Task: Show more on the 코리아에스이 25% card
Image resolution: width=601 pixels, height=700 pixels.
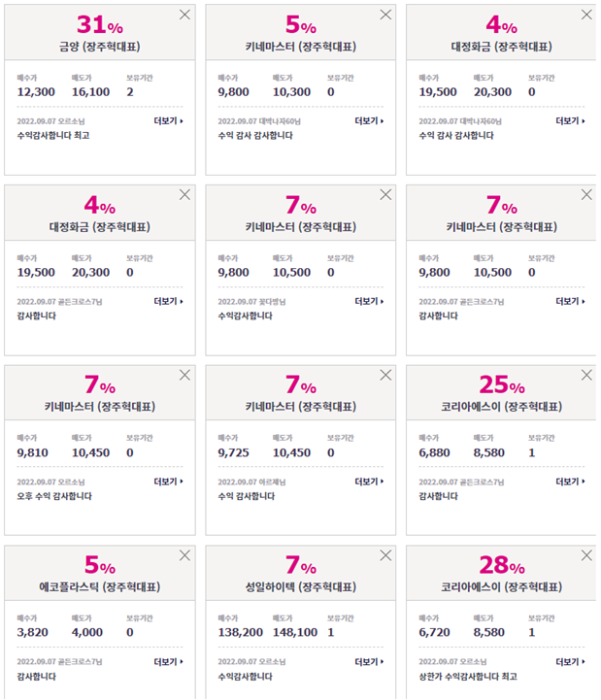Action: coord(570,482)
